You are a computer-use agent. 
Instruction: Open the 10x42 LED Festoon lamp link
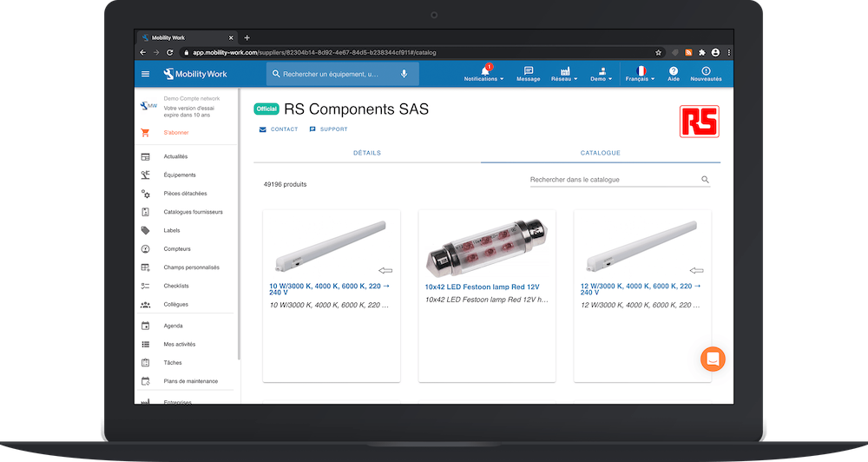coord(482,287)
